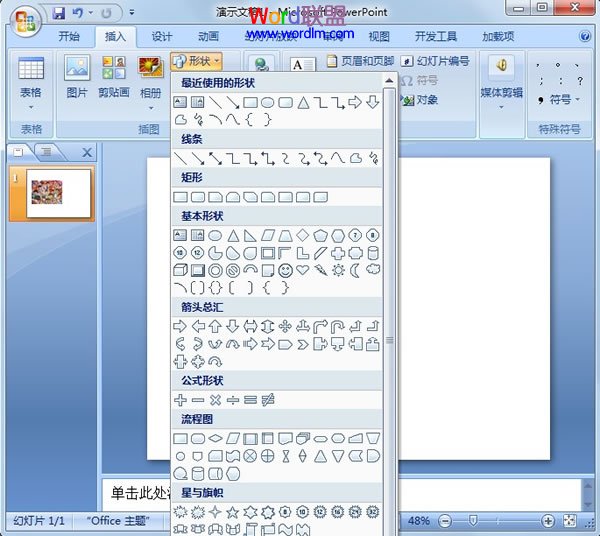
Task: Select the division sign equation shape
Action: 233,400
